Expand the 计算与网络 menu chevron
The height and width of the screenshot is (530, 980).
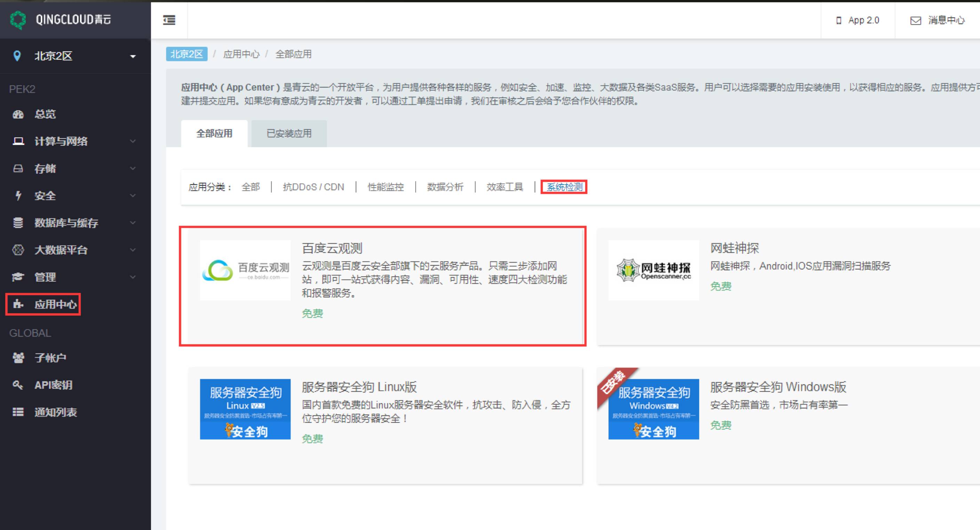(133, 141)
